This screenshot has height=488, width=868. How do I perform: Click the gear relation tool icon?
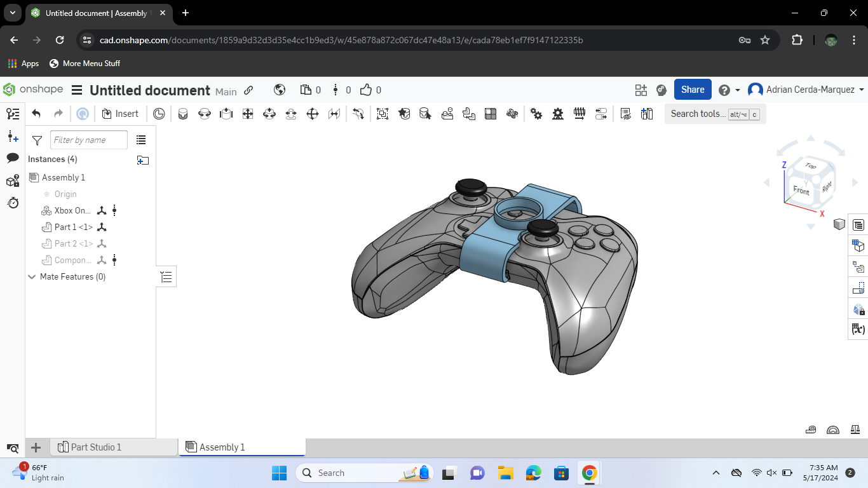[536, 114]
